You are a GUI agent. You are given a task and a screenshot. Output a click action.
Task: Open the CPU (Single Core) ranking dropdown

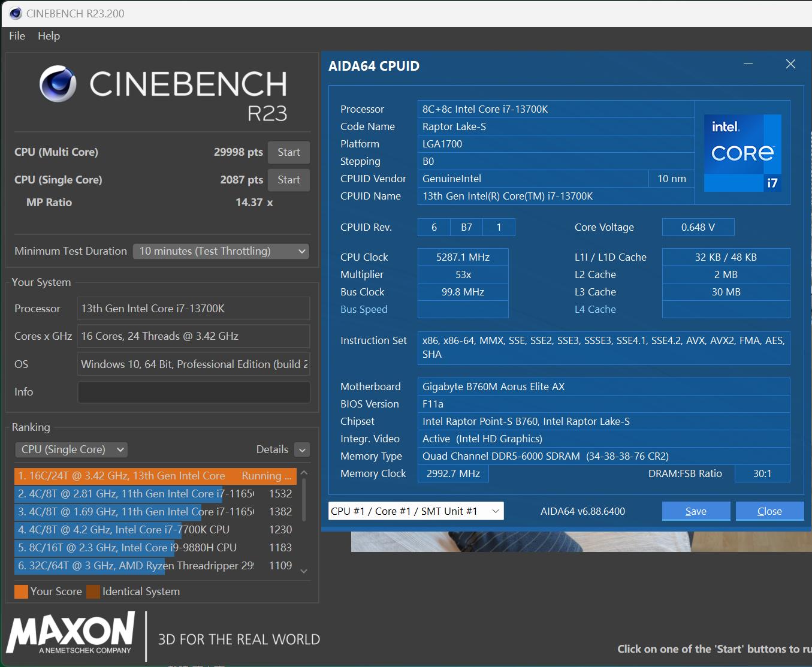(71, 449)
